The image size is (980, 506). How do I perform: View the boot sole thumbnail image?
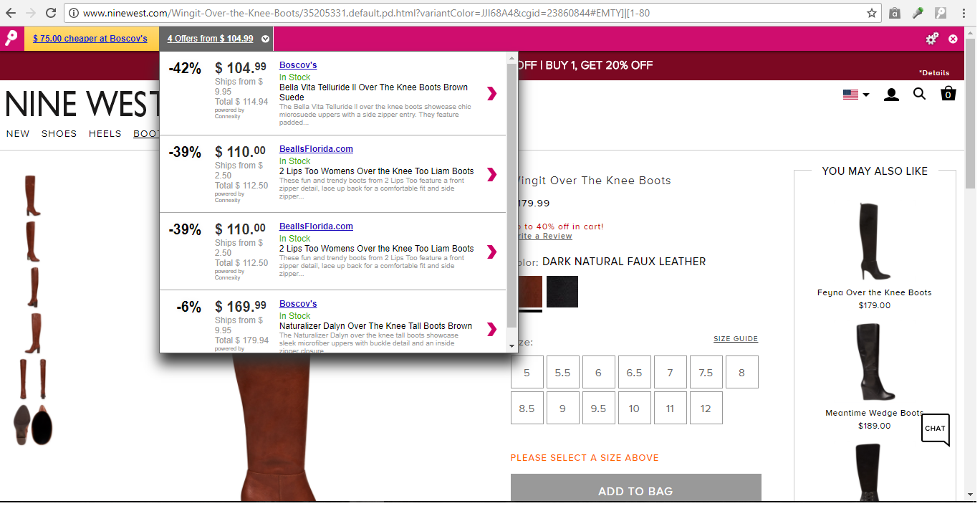33,425
